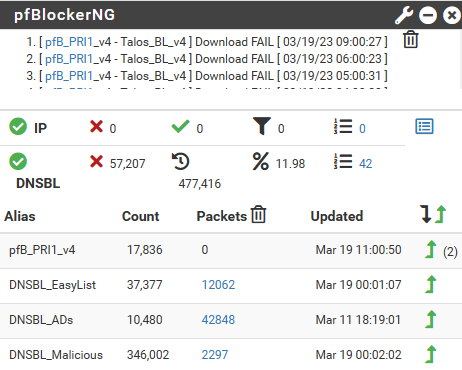Clear packet counts with Packets trash icon
Image resolution: width=462 pixels, height=370 pixels.
(259, 214)
